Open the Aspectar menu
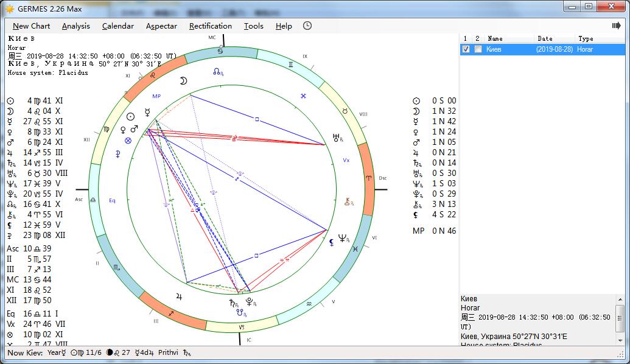The image size is (630, 364). 161,26
